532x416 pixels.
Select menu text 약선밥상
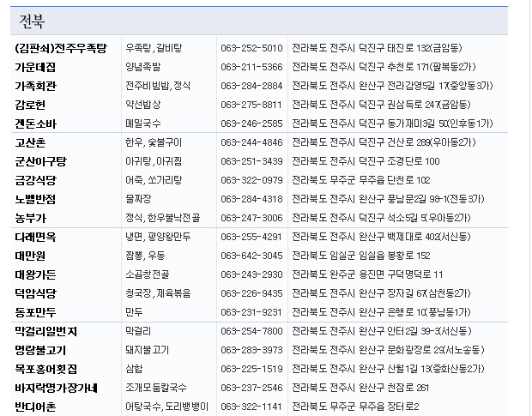[x=142, y=105]
